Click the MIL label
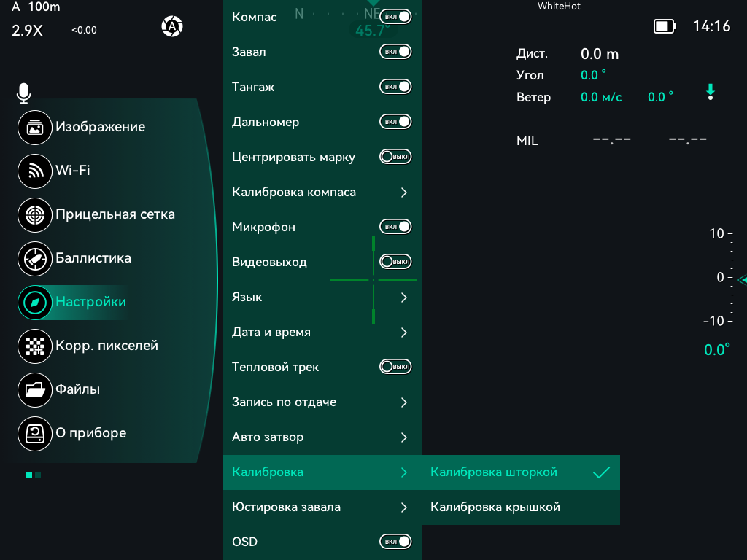 tap(527, 141)
